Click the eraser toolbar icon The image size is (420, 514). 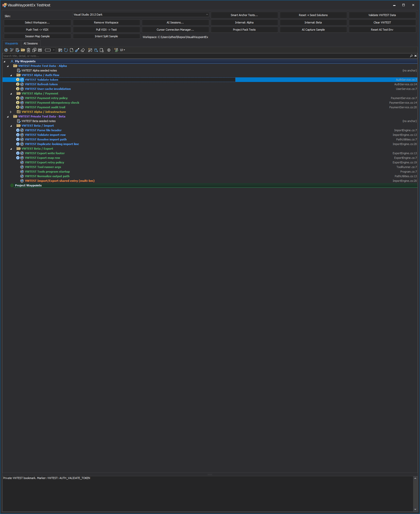83,50
